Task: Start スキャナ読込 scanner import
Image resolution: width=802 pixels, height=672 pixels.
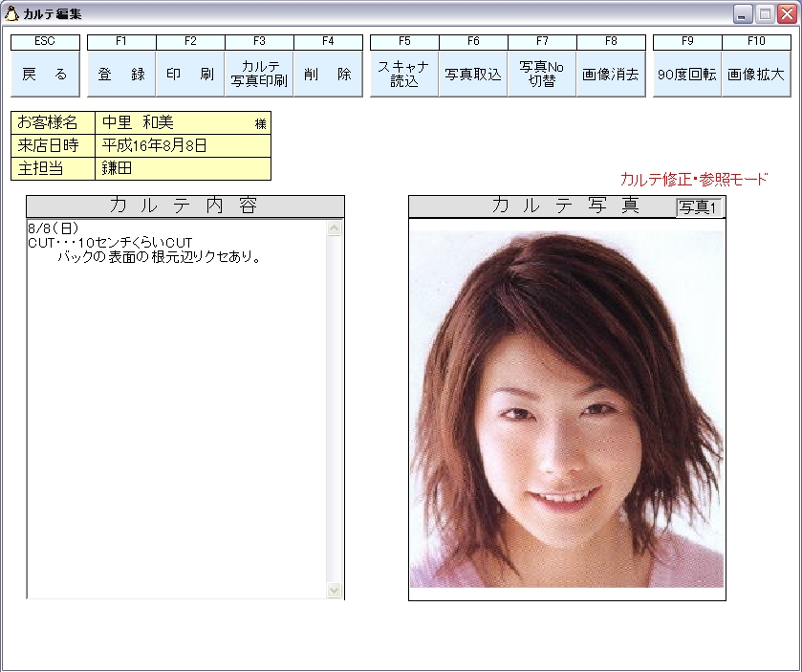Action: (x=404, y=75)
